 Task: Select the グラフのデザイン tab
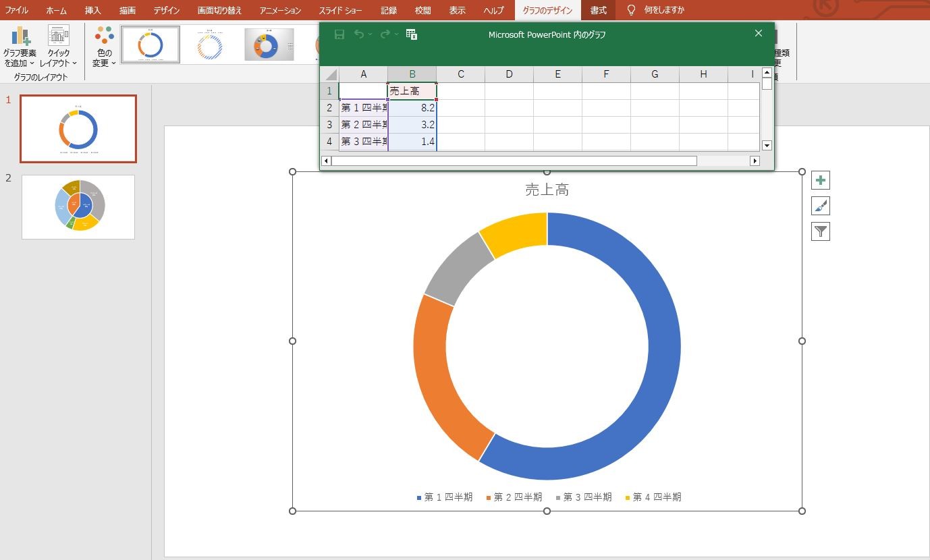(547, 10)
